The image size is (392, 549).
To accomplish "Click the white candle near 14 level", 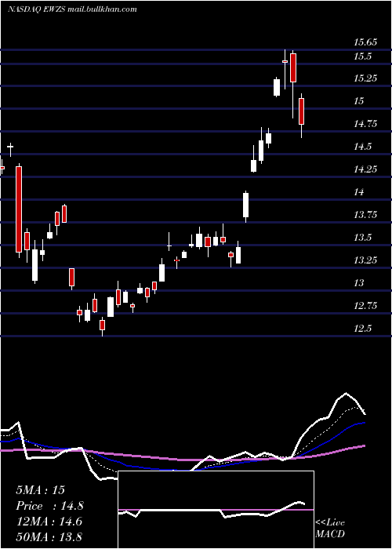I will 246,205.
